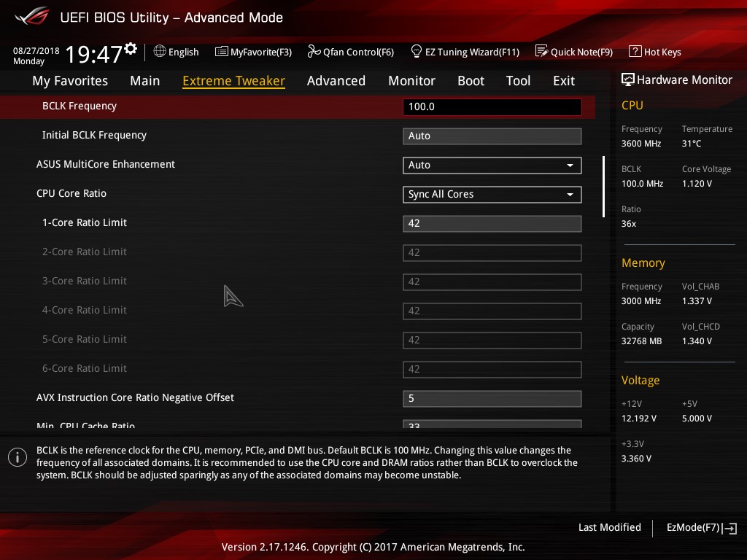Click the info icon beside BCLK description
Viewport: 747px width, 560px height.
coord(18,457)
